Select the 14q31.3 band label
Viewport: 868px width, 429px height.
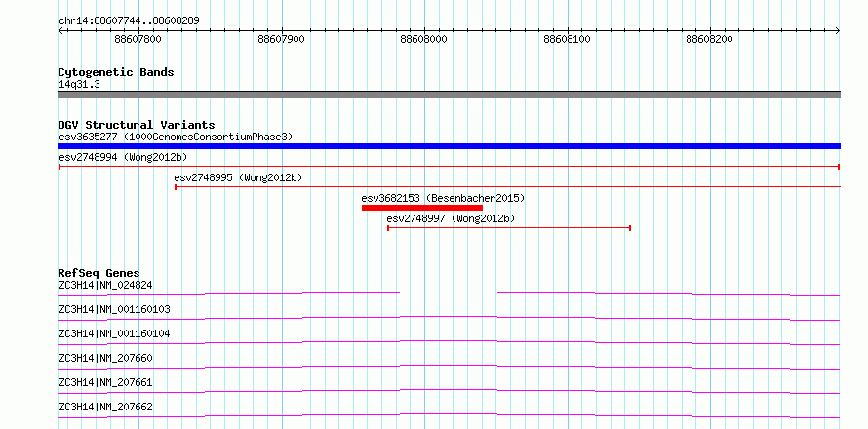pyautogui.click(x=79, y=84)
